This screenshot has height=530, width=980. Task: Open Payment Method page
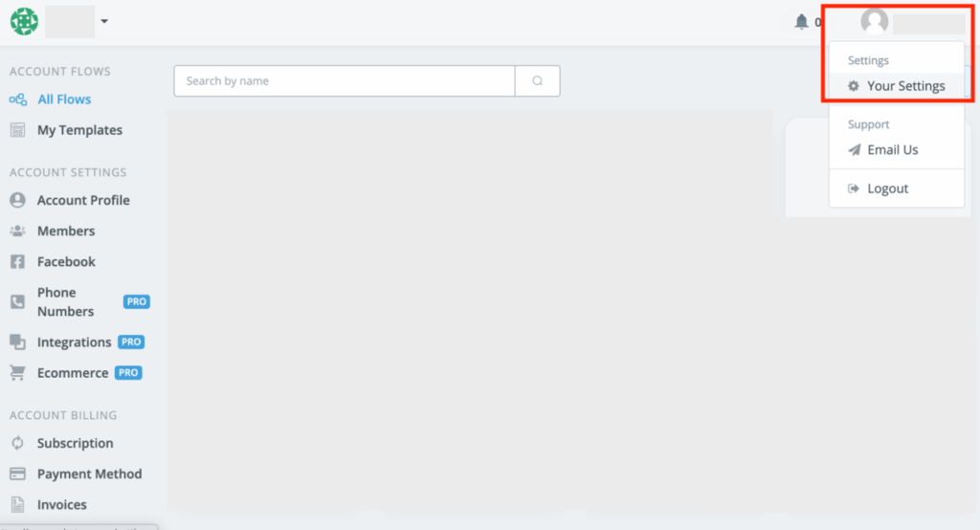click(x=88, y=474)
